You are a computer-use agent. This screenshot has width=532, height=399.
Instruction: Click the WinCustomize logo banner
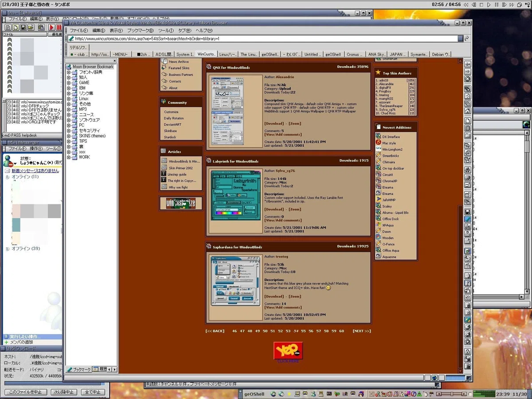(x=181, y=203)
